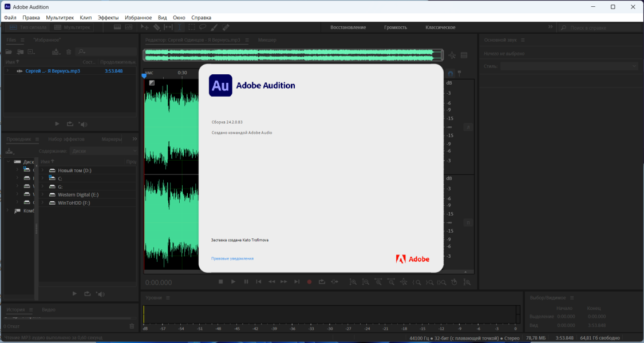Show the spectral frequency display

[x=117, y=27]
